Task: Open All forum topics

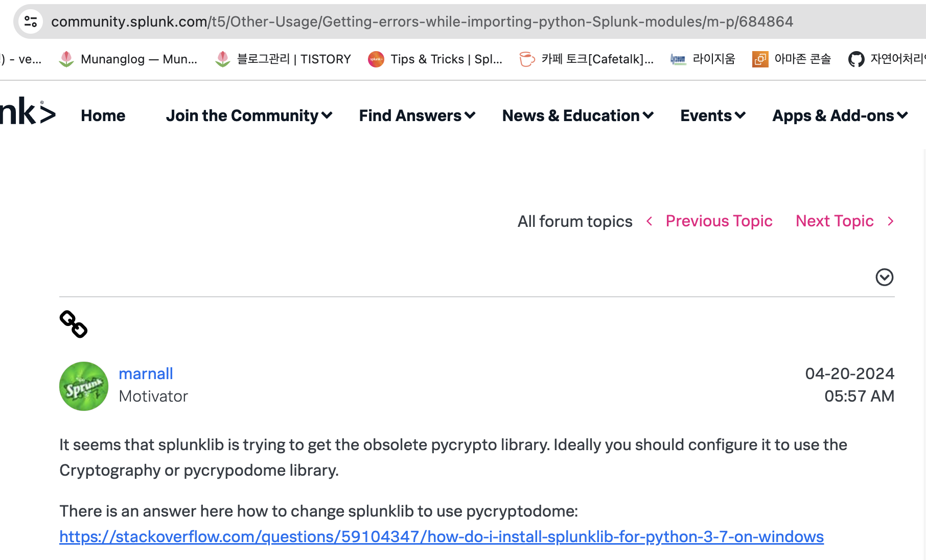Action: pyautogui.click(x=575, y=221)
